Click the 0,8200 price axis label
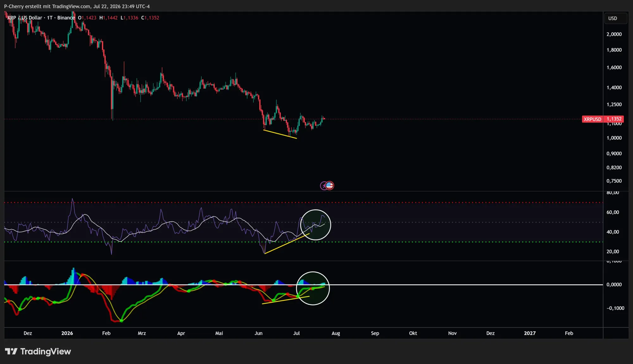633x364 pixels. (x=614, y=167)
